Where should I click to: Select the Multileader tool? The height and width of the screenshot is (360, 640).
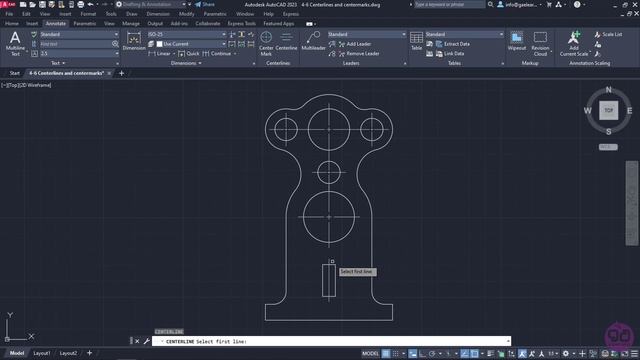313,41
